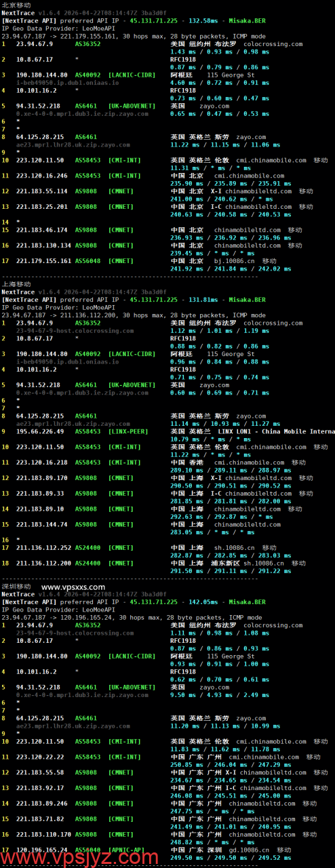Select the 深圳移动 section heading
This screenshot has width=335, height=868.
coord(16,587)
